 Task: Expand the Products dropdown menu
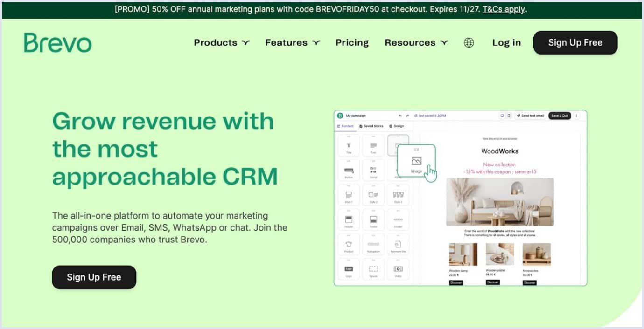[x=222, y=42]
